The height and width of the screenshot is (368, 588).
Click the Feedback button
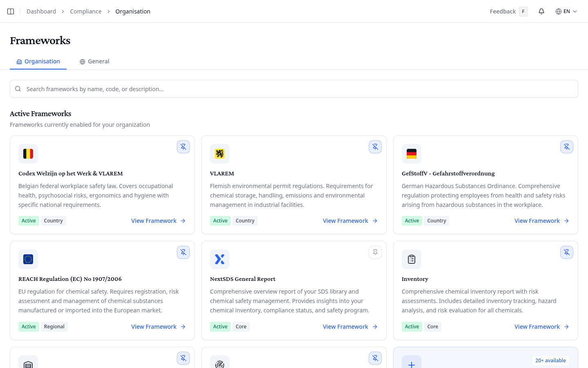pyautogui.click(x=509, y=11)
